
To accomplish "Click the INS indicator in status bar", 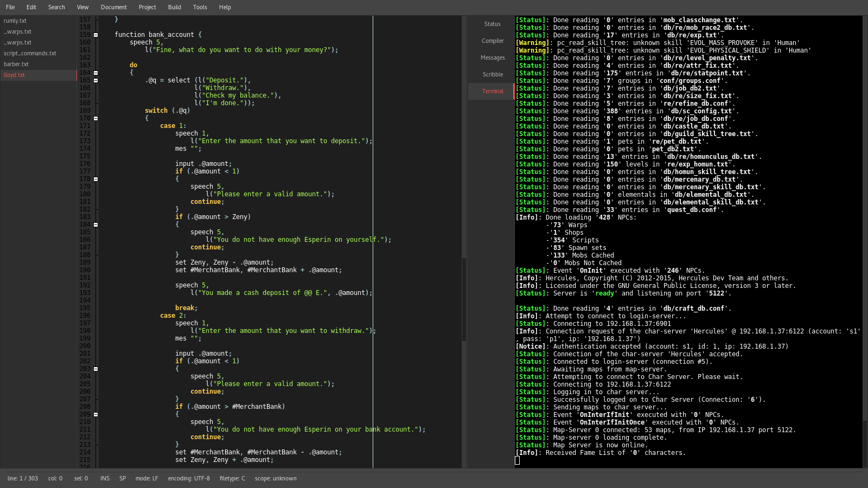I will pyautogui.click(x=105, y=478).
